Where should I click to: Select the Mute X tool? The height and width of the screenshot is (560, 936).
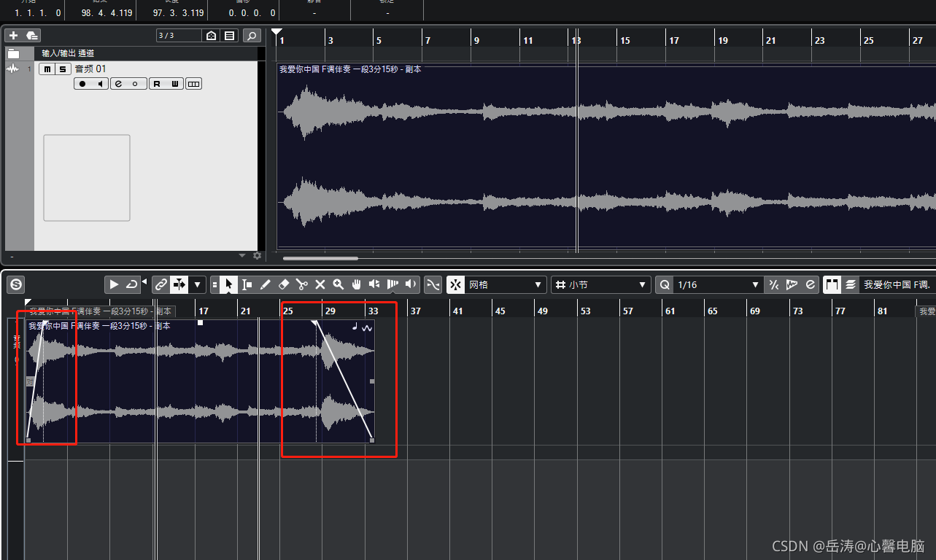[x=320, y=284]
